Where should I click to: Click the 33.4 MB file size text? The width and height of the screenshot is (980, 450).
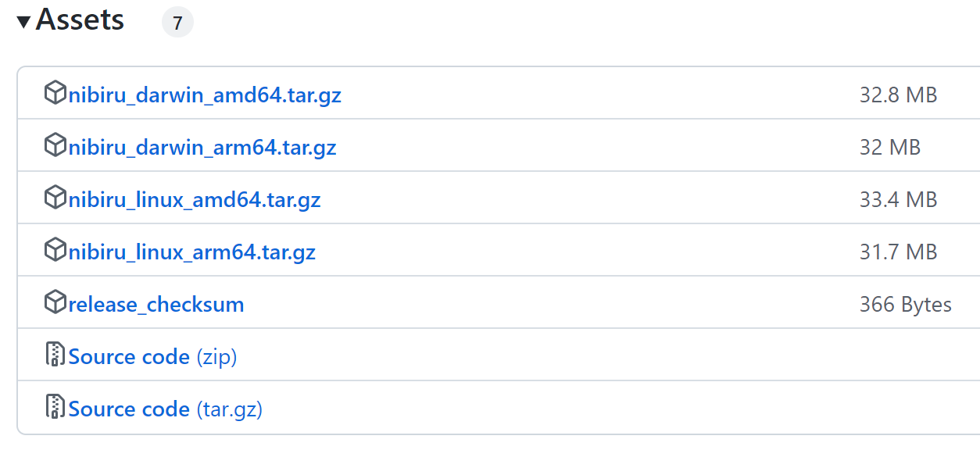pos(898,200)
